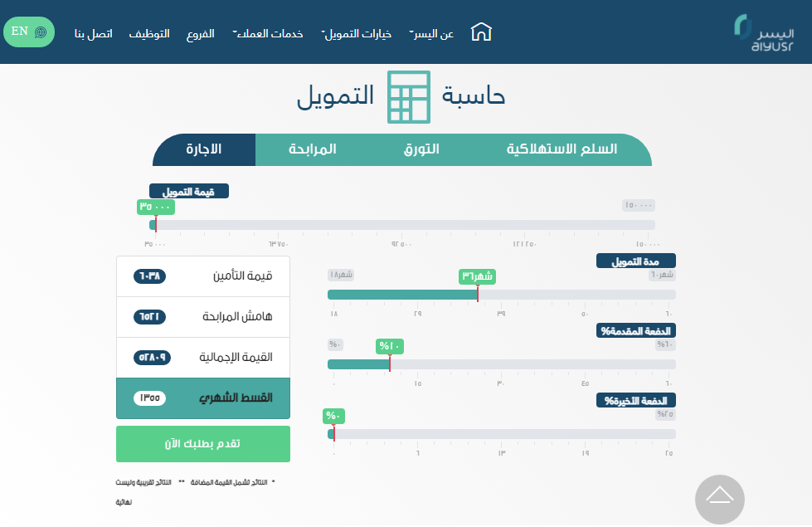The image size is (812, 527).
Task: Click the قيمة التمويل label
Action: 189,191
